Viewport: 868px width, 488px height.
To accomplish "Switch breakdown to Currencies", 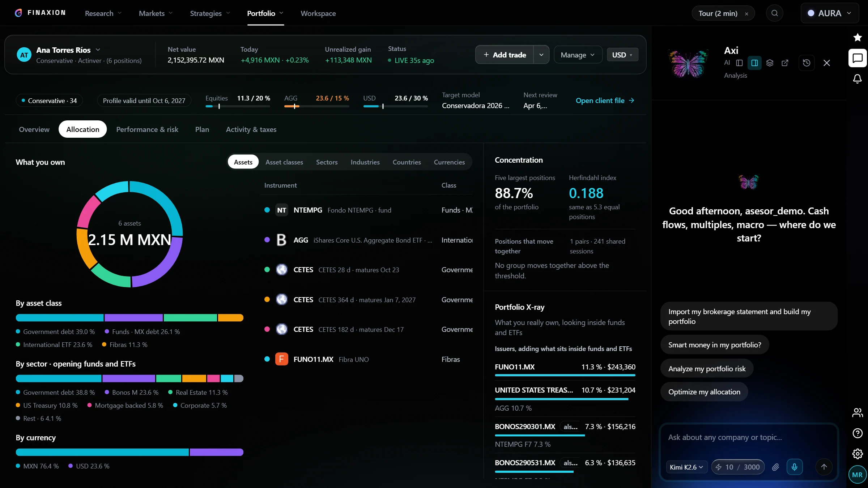I will tap(449, 162).
